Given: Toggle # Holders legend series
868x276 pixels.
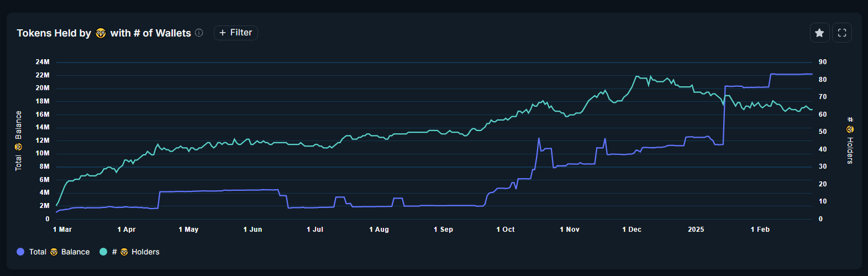Looking at the screenshot, I should click(129, 252).
